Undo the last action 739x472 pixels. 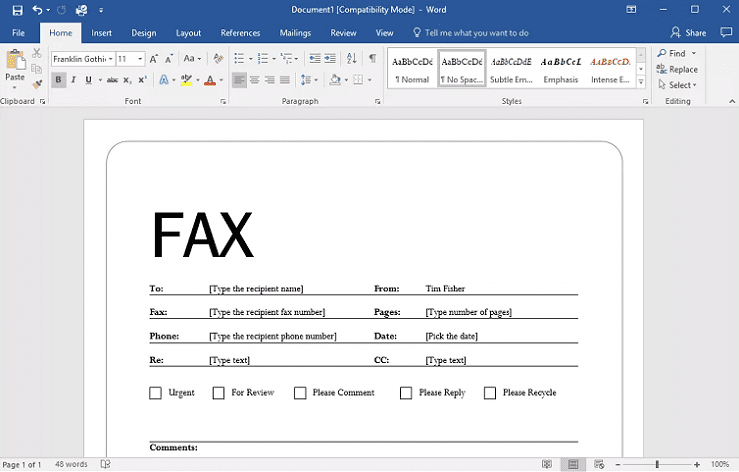coord(37,10)
